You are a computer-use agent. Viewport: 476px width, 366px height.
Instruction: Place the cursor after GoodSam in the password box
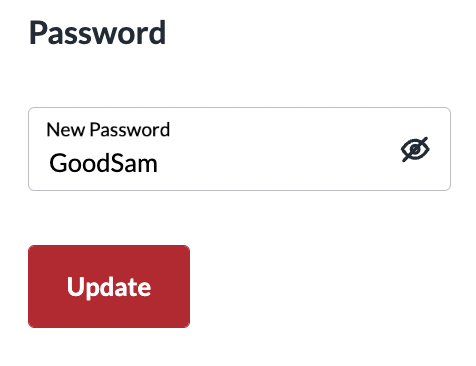pos(159,163)
